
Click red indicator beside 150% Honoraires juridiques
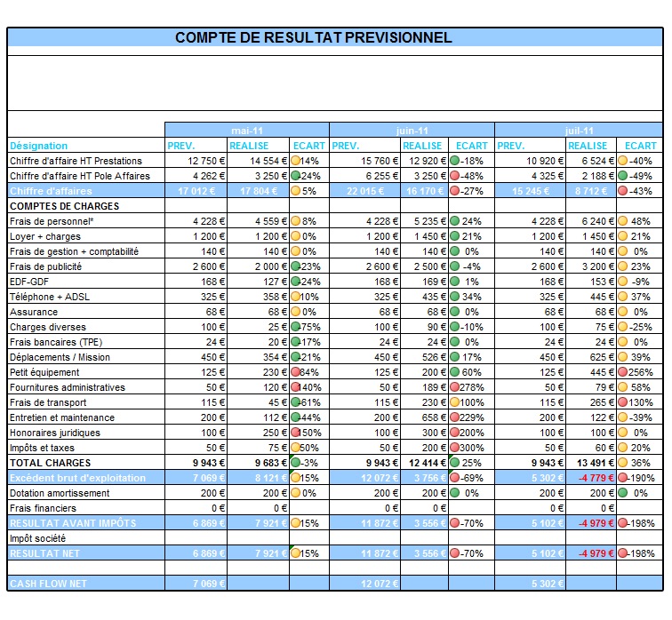tap(295, 433)
